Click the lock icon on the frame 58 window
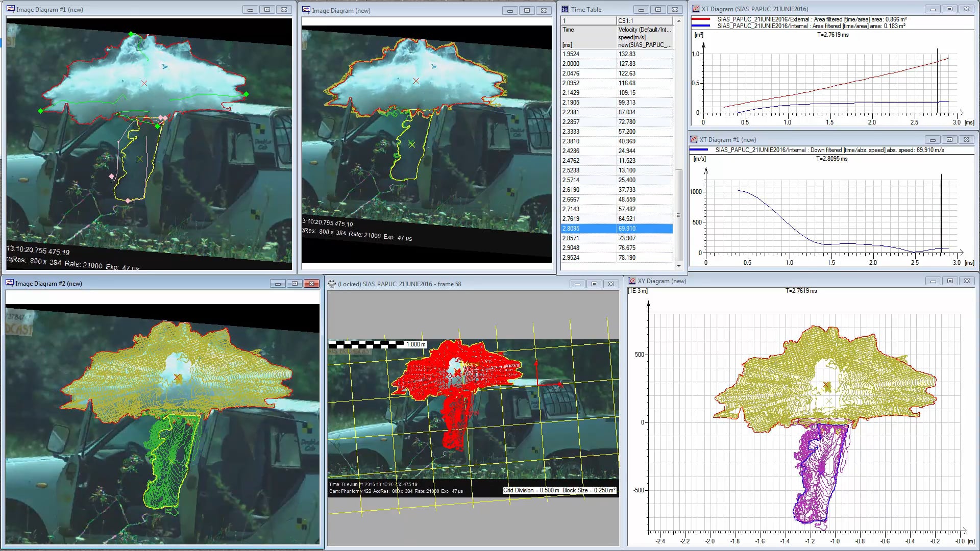Screen dimensions: 980x551 pos(332,284)
